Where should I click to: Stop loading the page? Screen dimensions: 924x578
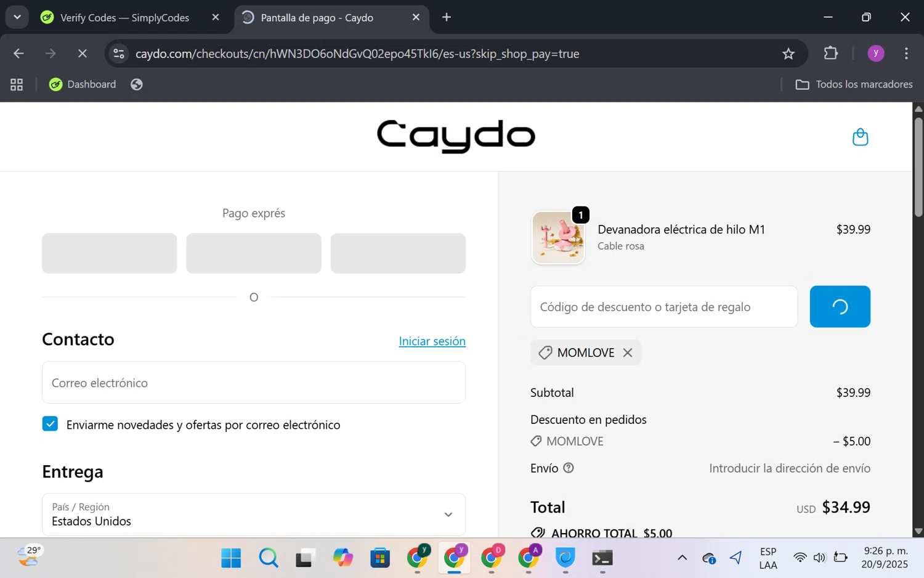tap(82, 54)
